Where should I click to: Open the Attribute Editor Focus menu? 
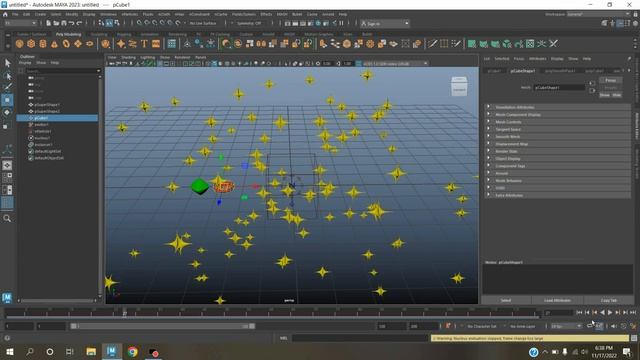click(x=518, y=59)
